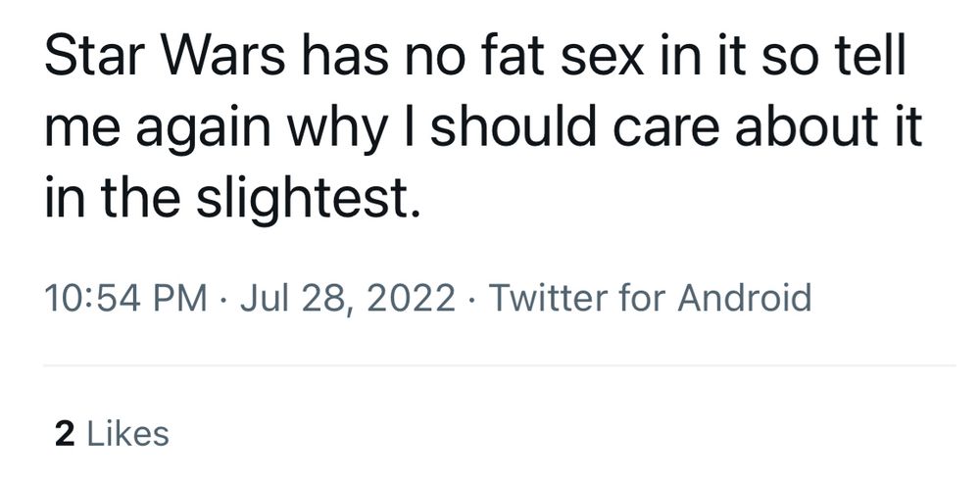
Task: Click the word again in the tweet
Action: [x=203, y=131]
